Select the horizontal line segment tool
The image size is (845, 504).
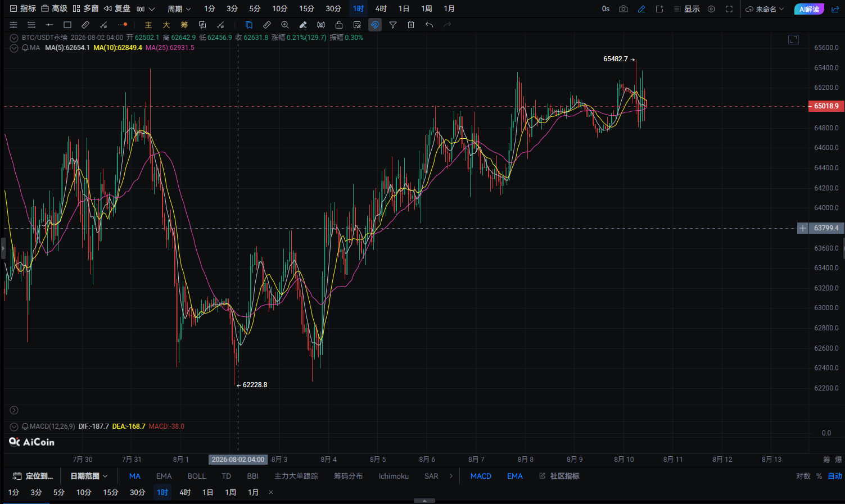(49, 25)
